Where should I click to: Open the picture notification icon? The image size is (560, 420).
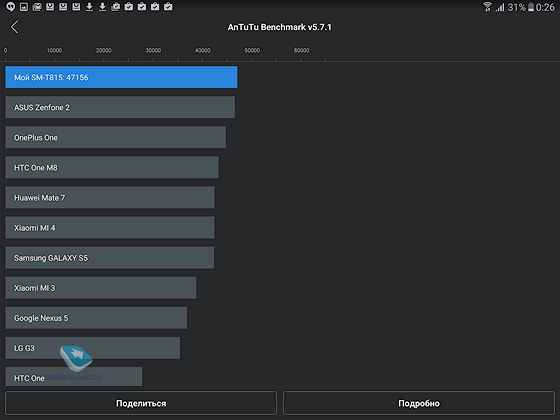(x=24, y=6)
